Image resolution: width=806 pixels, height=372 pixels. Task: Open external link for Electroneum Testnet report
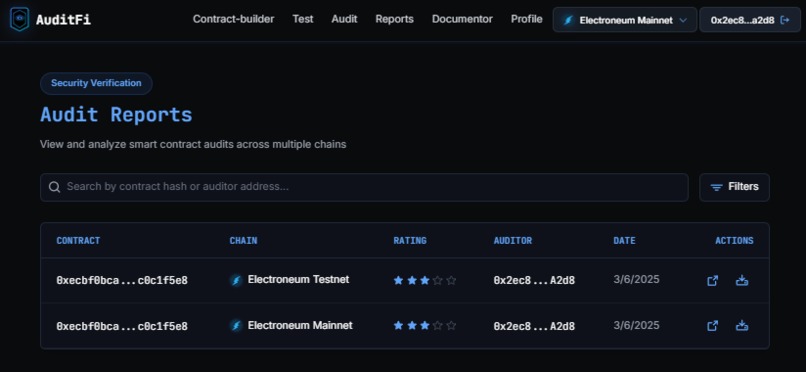pos(712,281)
